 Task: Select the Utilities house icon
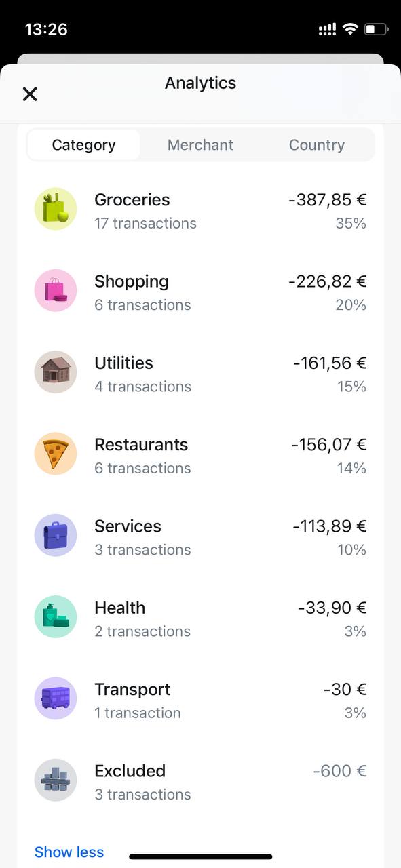coord(56,372)
